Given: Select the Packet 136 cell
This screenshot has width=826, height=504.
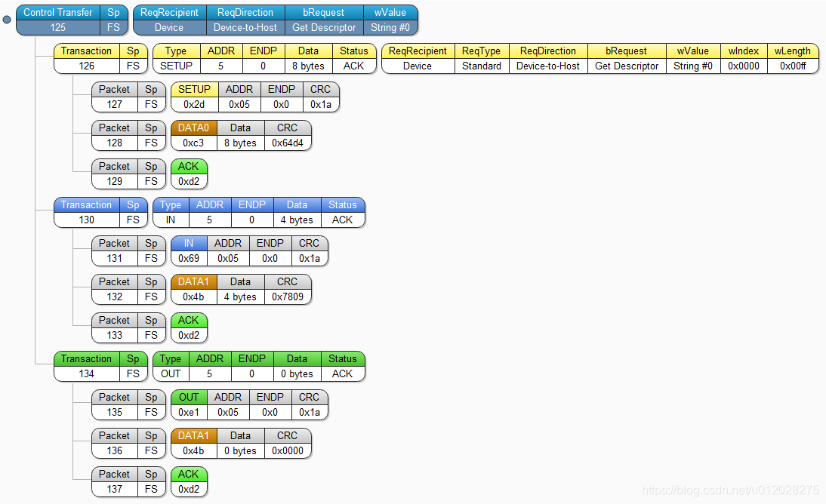Looking at the screenshot, I should [115, 443].
